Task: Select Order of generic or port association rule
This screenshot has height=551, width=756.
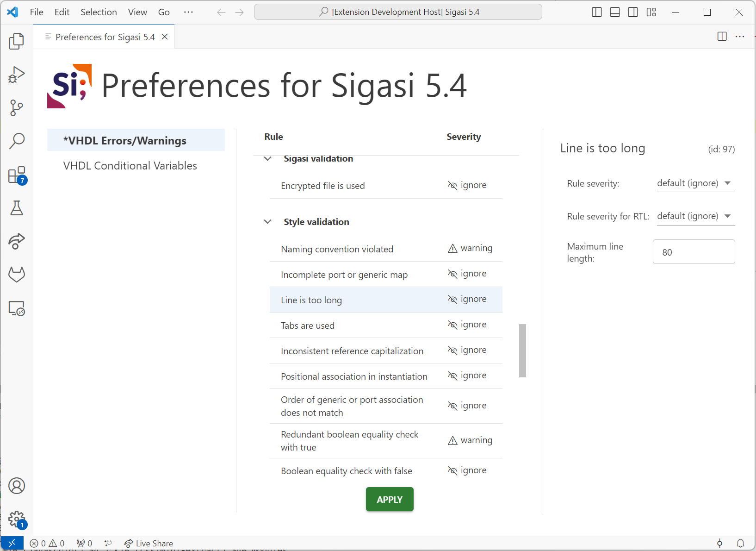Action: click(386, 406)
